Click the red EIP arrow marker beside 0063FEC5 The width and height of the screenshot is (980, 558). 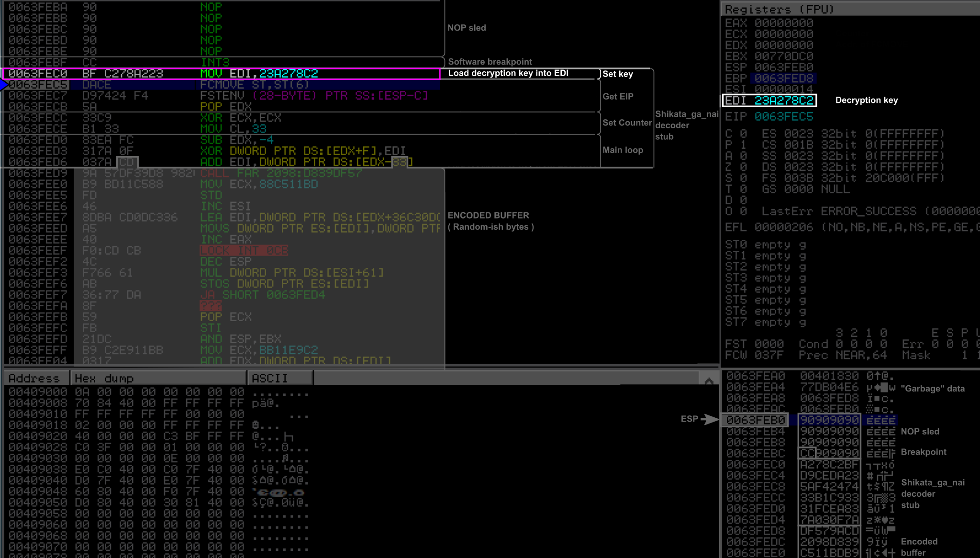(4, 85)
